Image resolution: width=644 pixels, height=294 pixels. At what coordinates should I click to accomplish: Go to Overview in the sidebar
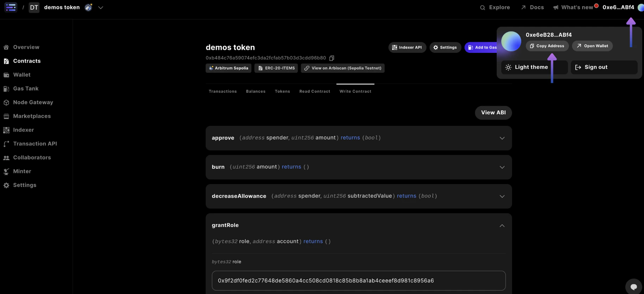[x=26, y=47]
